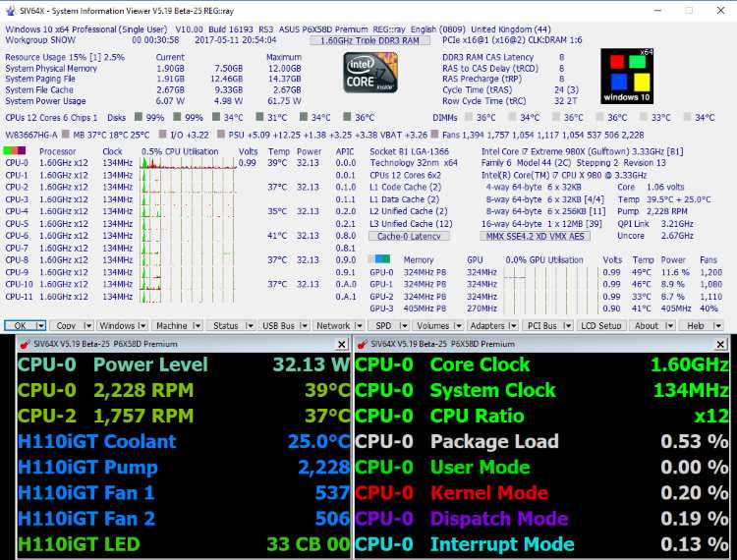Click the GPU-0 utilisation graph
Screen dimensions: 737x560
(550, 272)
